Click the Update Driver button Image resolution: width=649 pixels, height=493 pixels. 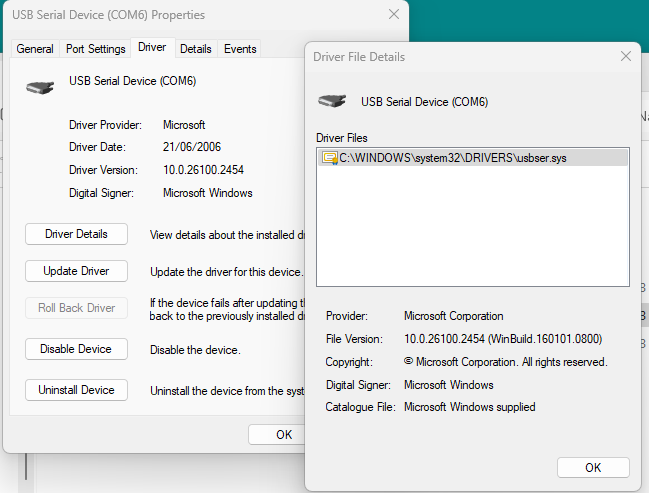(76, 271)
